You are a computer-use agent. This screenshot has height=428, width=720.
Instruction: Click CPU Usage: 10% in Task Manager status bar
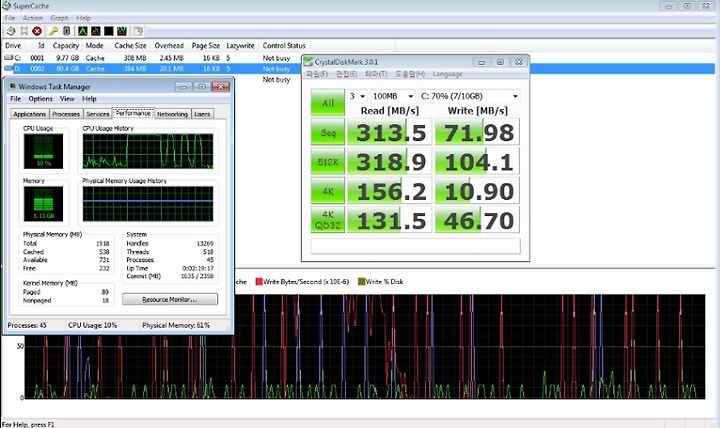[x=93, y=325]
